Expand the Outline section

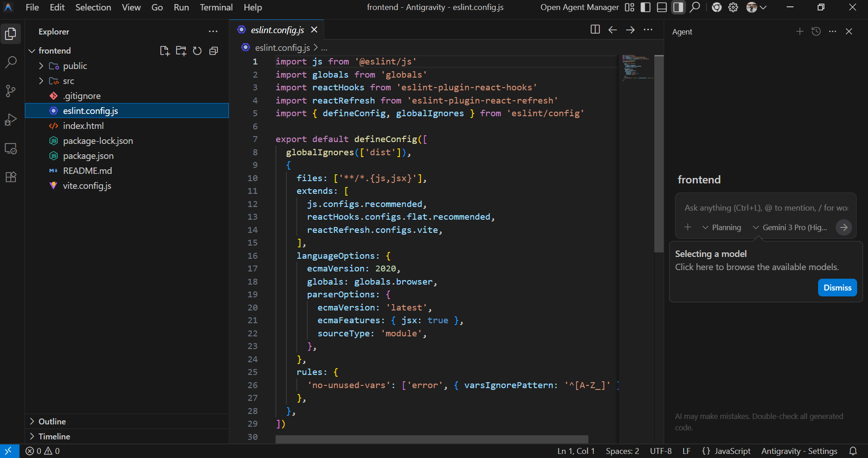[x=52, y=422]
